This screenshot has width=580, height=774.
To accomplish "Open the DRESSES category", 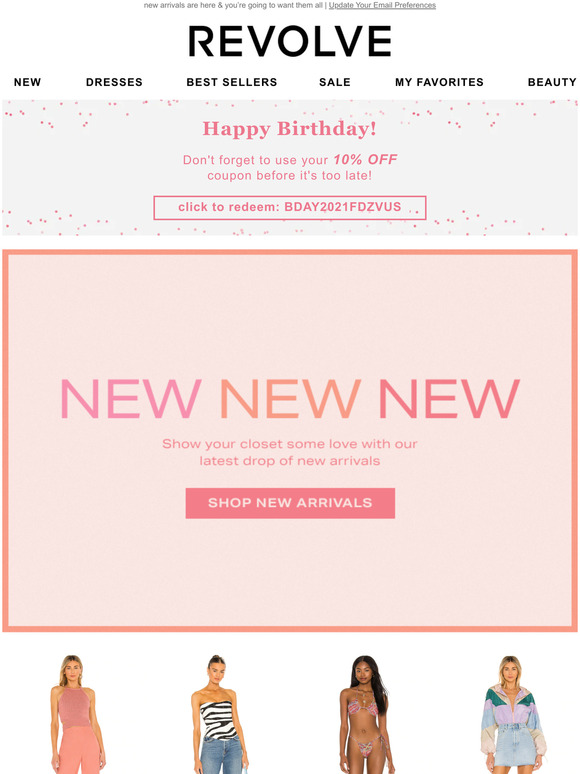I will [114, 82].
